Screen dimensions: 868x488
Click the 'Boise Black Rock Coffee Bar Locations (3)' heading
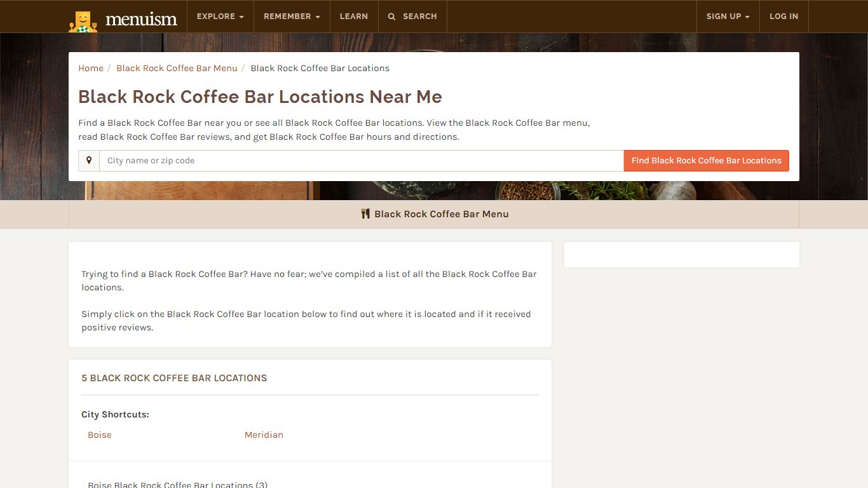click(x=178, y=484)
